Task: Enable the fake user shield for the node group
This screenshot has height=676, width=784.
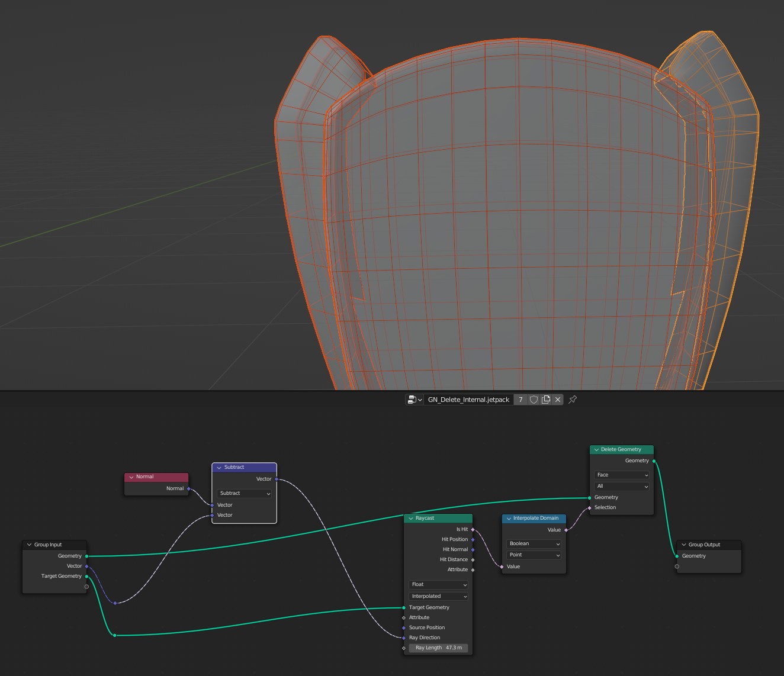Action: click(534, 400)
